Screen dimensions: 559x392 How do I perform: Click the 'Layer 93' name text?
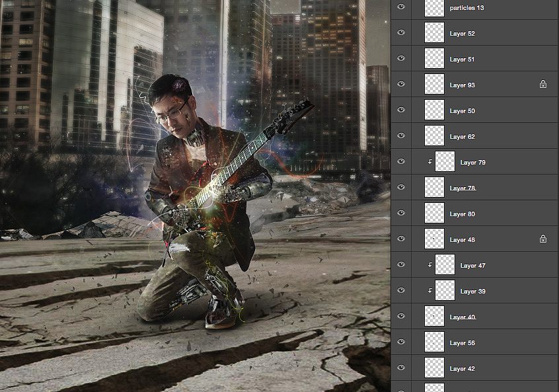(462, 85)
